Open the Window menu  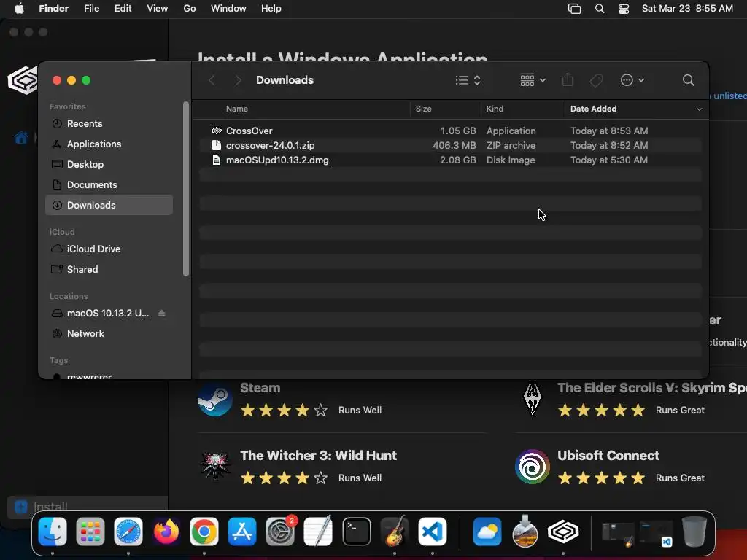point(228,9)
